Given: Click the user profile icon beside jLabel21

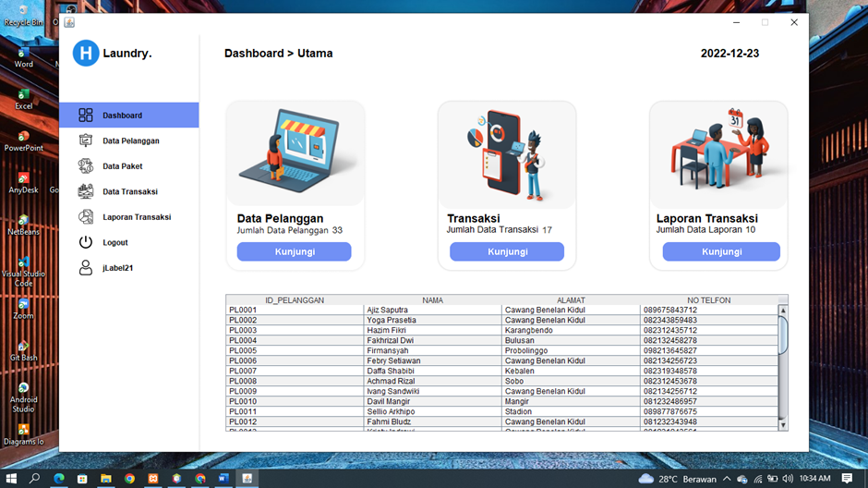Looking at the screenshot, I should tap(86, 268).
